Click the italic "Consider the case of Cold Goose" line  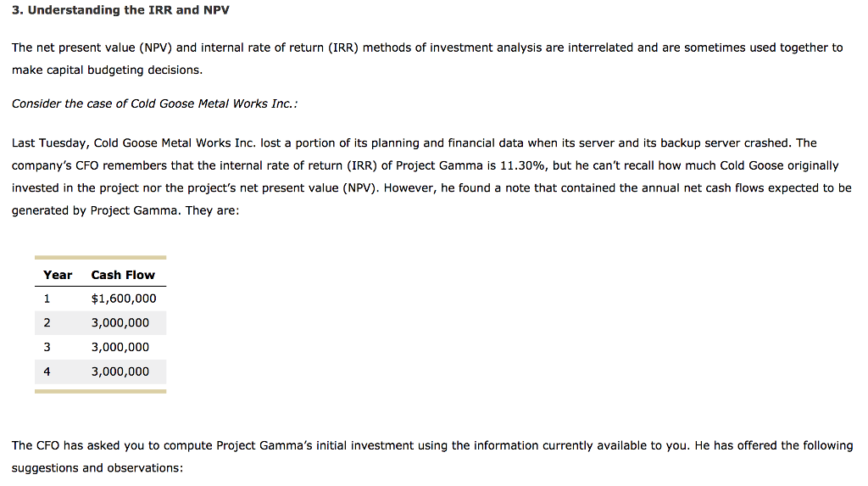(154, 103)
